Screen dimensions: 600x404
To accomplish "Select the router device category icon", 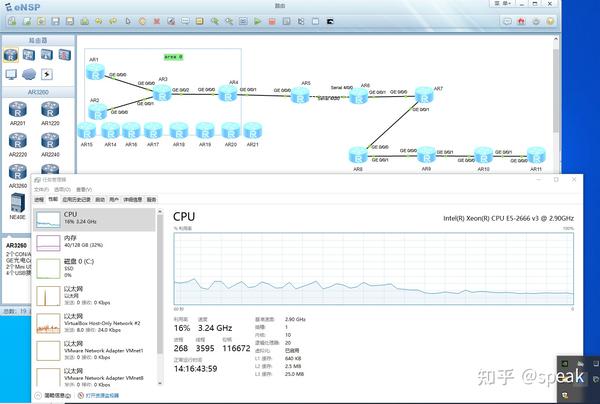I will [x=11, y=55].
